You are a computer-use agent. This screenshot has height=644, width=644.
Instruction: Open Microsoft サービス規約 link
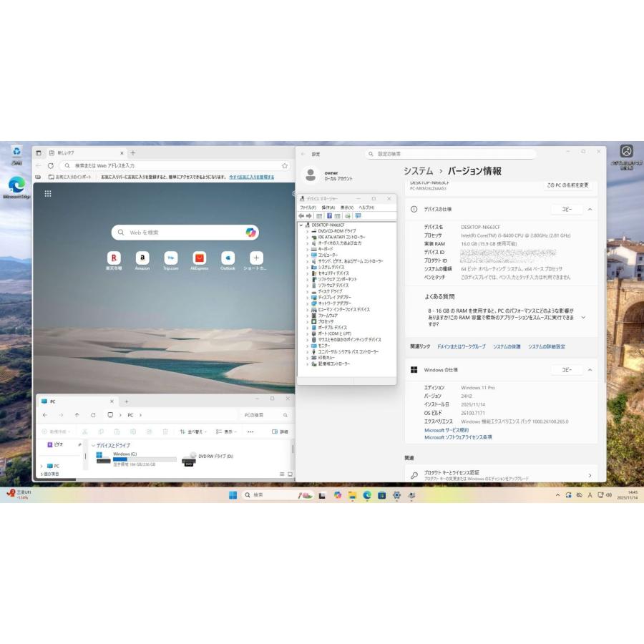pos(447,430)
